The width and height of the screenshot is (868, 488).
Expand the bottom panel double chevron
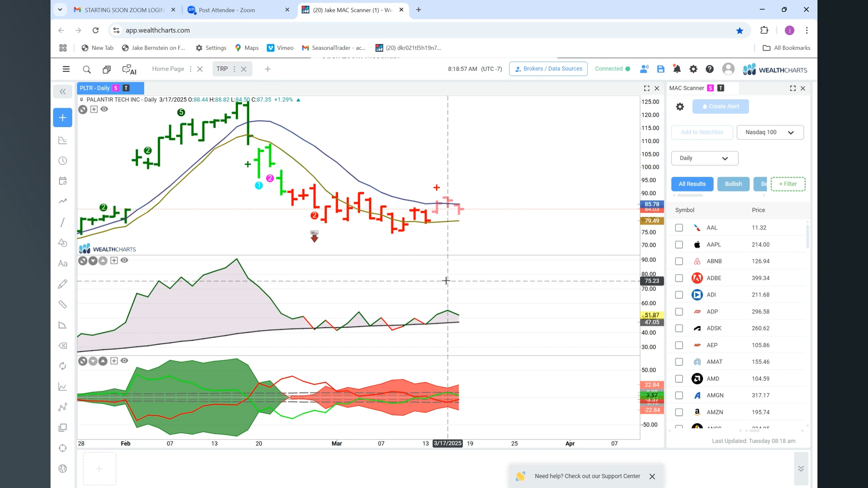(x=801, y=469)
